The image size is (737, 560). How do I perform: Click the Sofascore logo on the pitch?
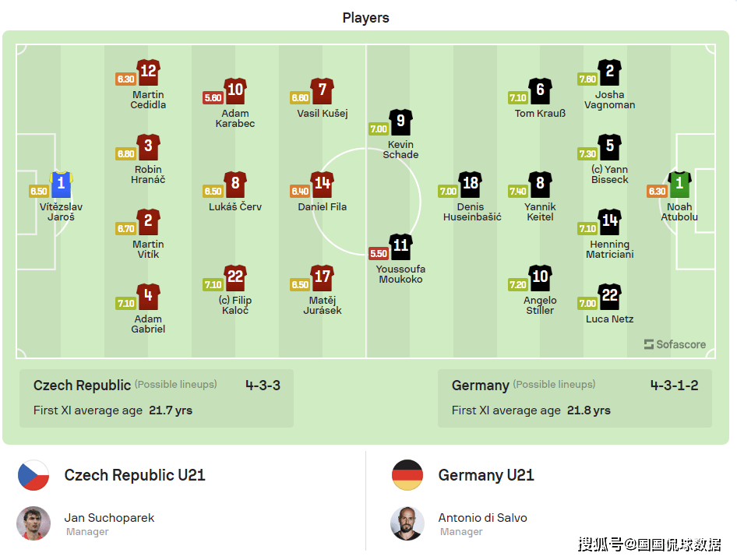pos(675,344)
